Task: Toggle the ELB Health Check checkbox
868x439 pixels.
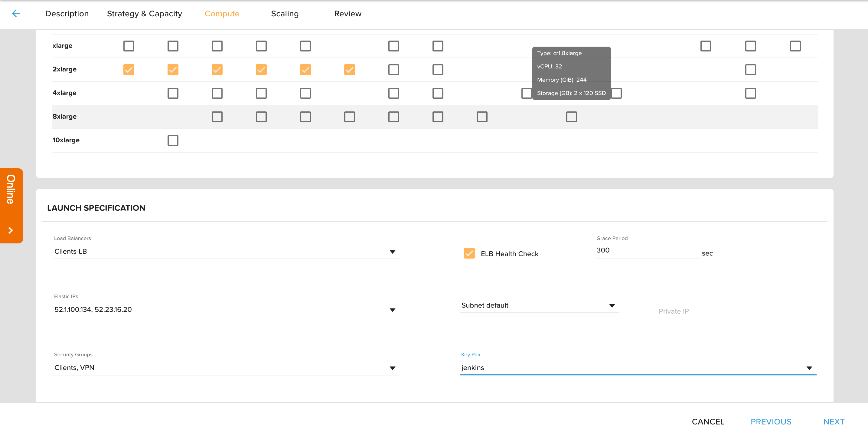Action: (x=469, y=253)
